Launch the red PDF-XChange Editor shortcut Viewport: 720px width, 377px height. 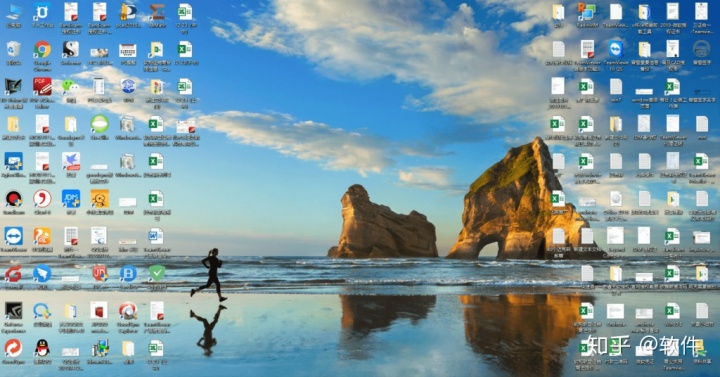pos(42,87)
